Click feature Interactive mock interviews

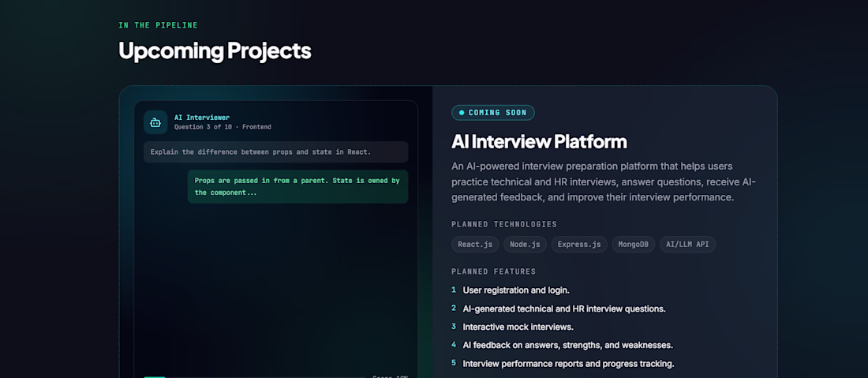tap(518, 327)
